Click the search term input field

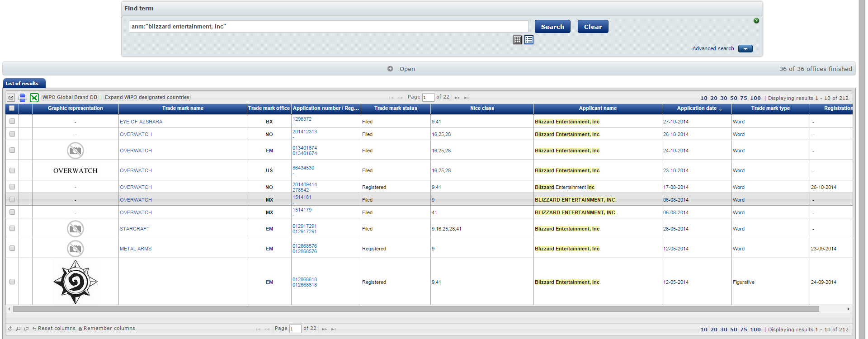pyautogui.click(x=329, y=26)
